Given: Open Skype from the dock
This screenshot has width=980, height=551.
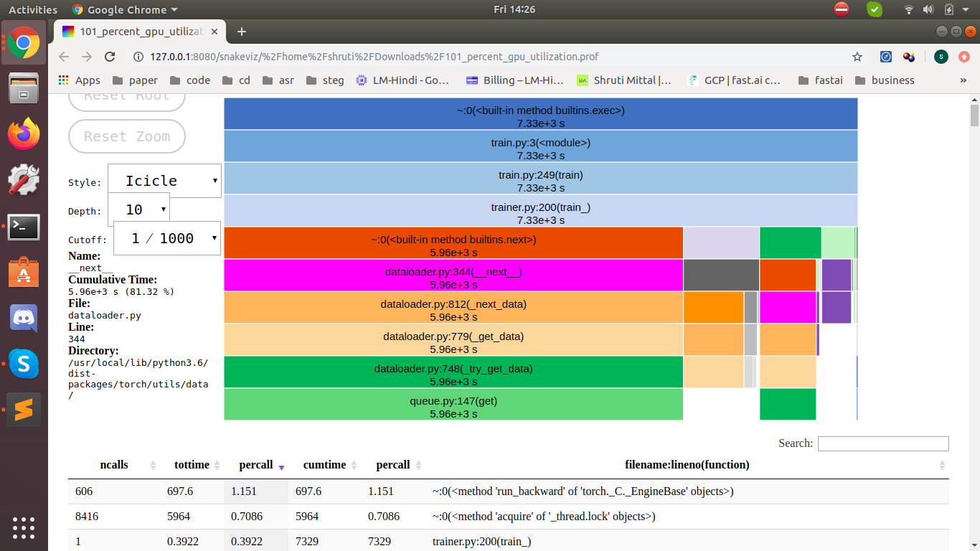Looking at the screenshot, I should [x=24, y=364].
